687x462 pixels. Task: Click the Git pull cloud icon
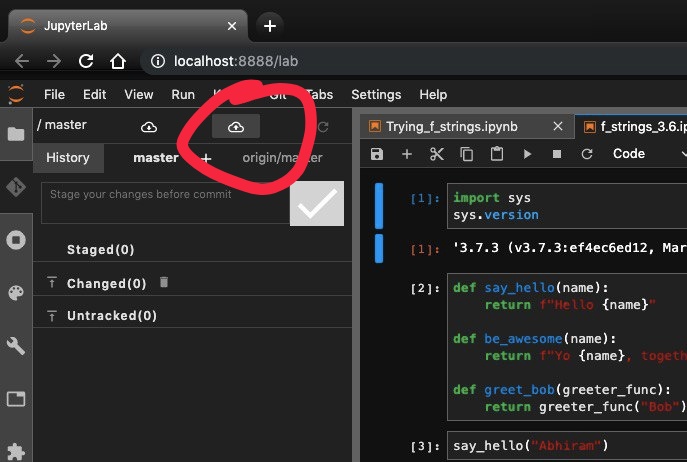click(149, 127)
